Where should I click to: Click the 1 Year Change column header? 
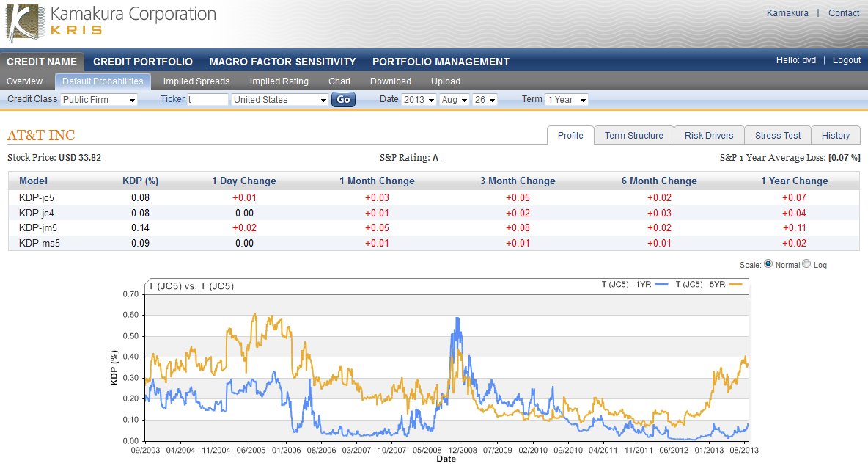(795, 181)
